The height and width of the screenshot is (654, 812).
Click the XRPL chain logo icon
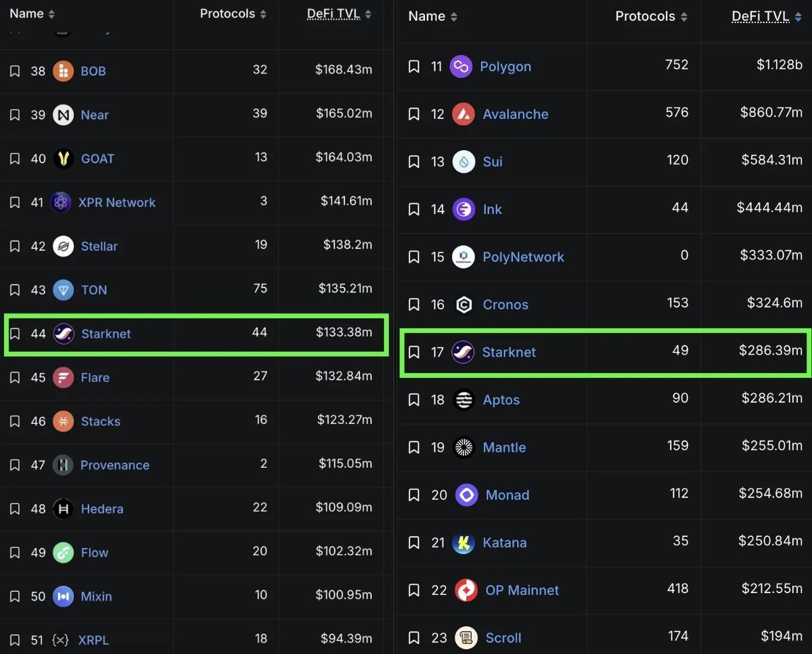61,640
